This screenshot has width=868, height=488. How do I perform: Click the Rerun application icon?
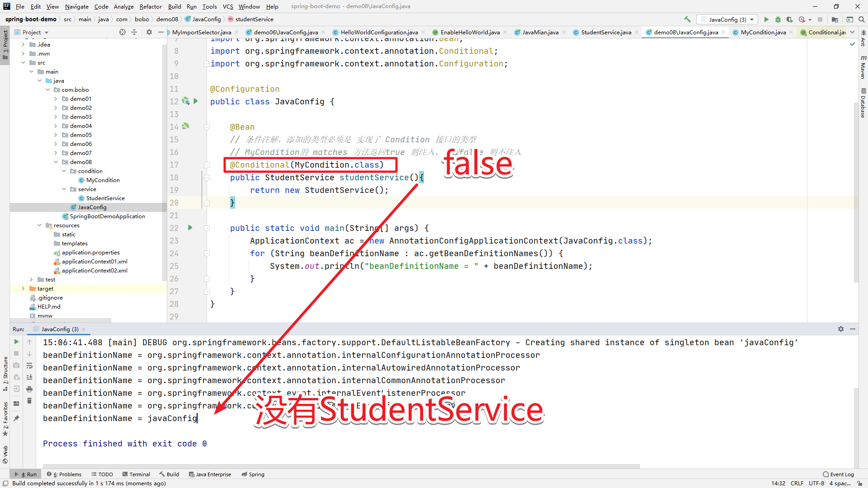tap(16, 343)
